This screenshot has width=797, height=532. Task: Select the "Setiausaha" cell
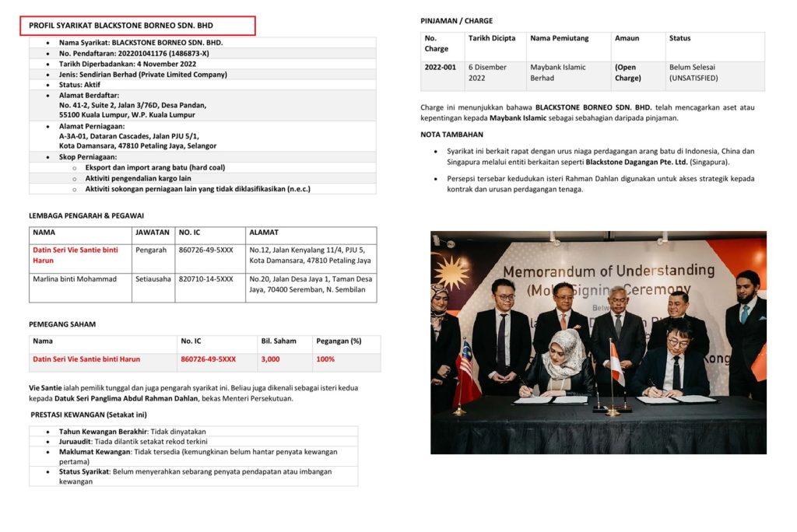coord(153,279)
